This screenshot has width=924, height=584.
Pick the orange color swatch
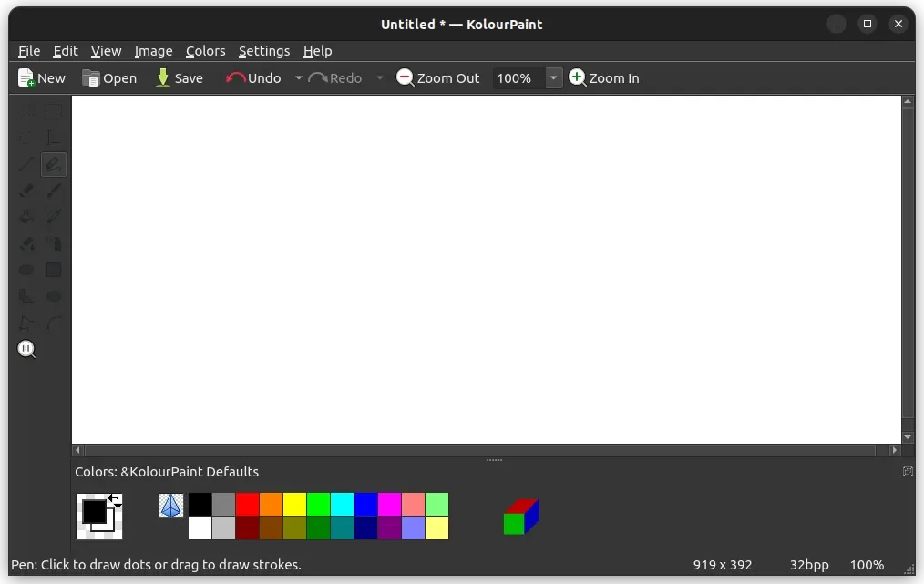click(271, 505)
